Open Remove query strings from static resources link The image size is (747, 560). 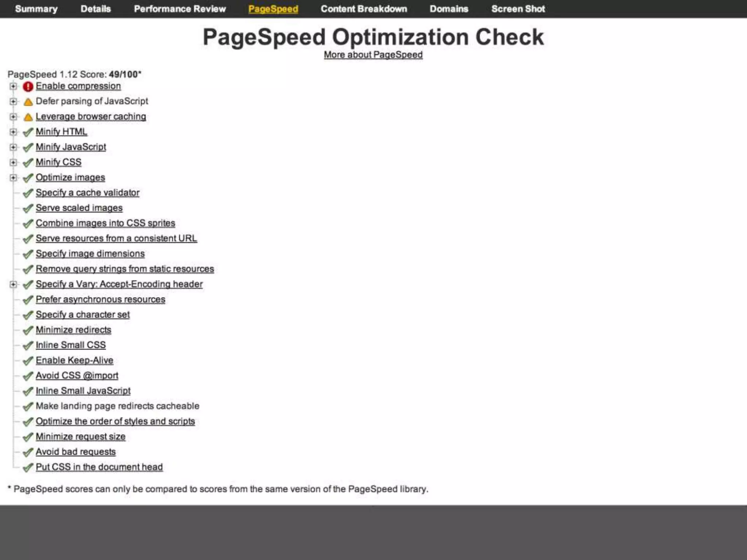[x=125, y=269]
